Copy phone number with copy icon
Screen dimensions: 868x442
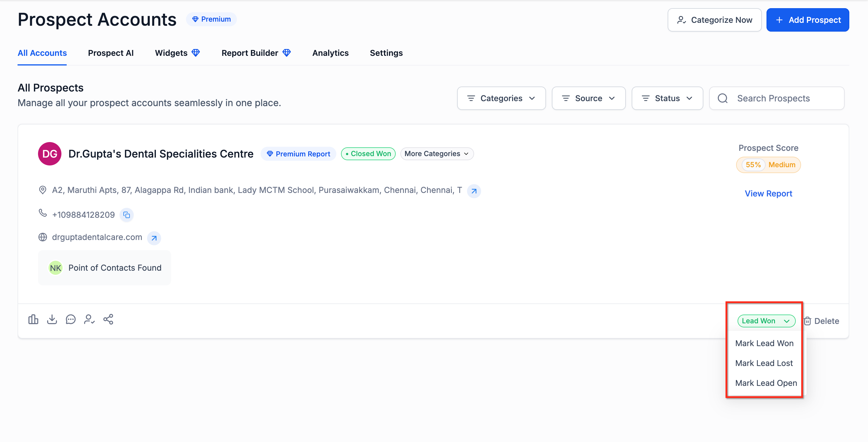pos(127,215)
